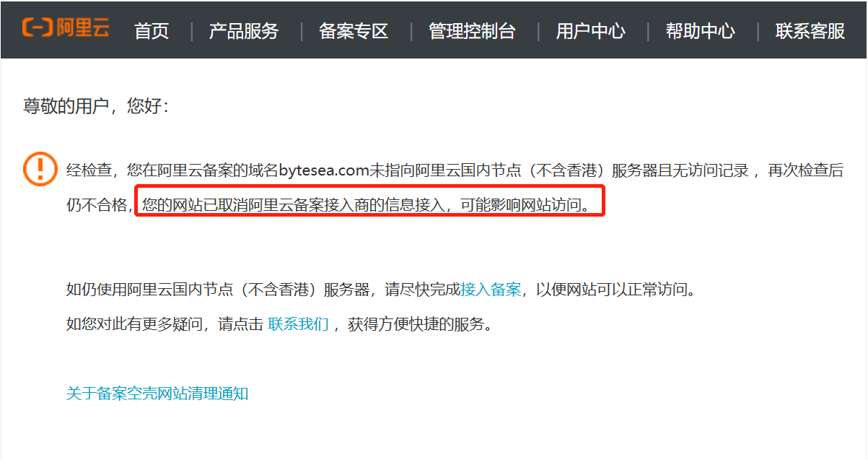This screenshot has height=460, width=868.
Task: Follow the 接入备案 hyperlink
Action: click(x=491, y=290)
